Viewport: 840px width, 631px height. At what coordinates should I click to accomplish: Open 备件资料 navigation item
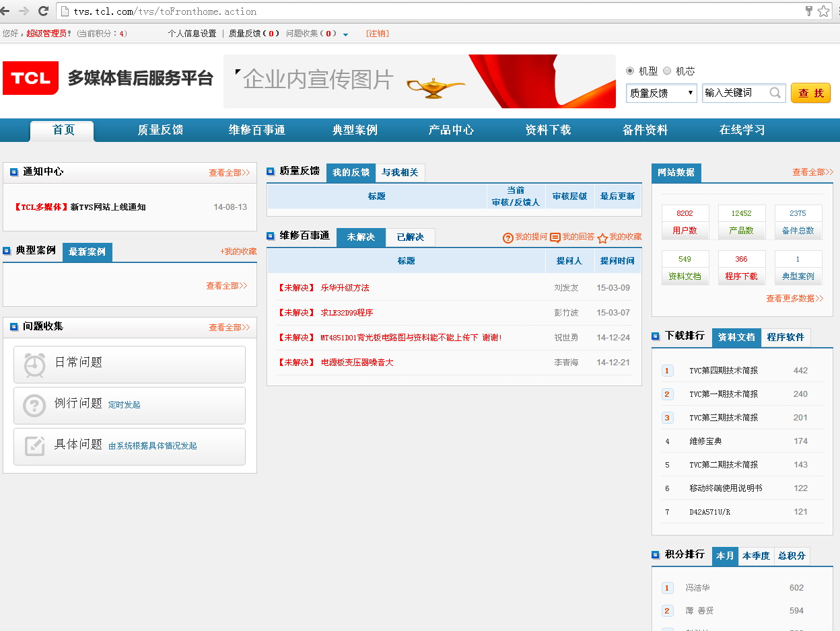645,131
